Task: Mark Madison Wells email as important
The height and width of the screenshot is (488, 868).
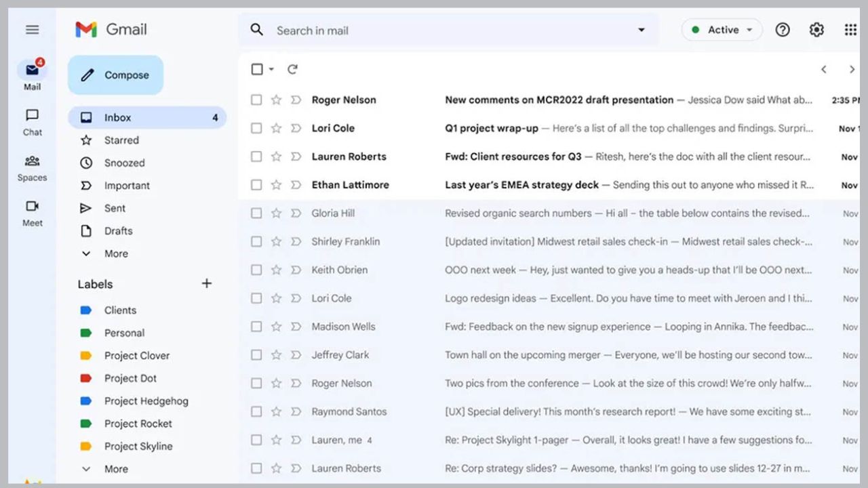Action: pos(296,327)
